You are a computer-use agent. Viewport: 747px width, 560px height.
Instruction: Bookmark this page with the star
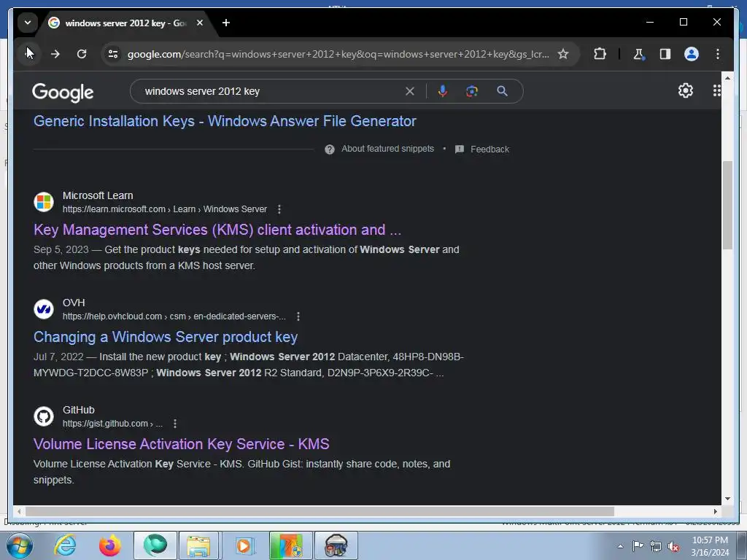[563, 54]
